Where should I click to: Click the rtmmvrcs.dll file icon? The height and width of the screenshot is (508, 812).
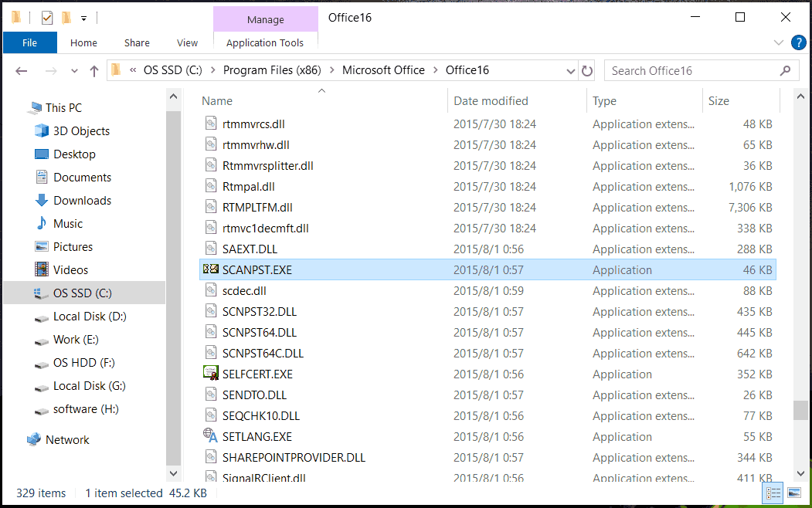tap(211, 123)
